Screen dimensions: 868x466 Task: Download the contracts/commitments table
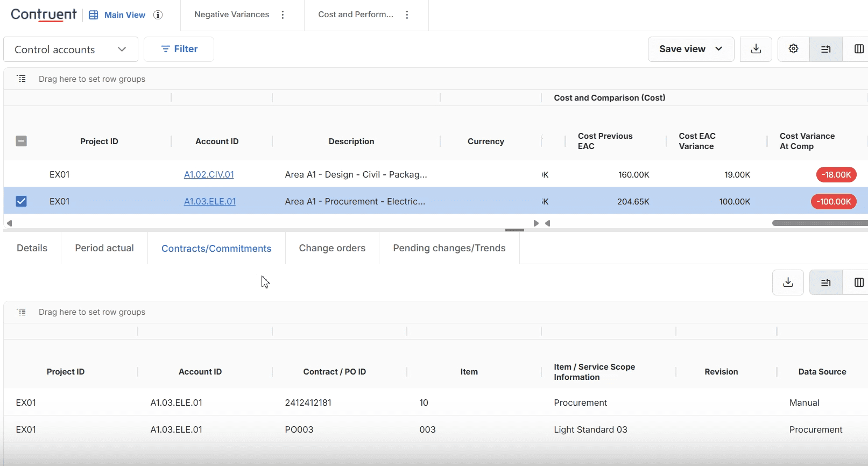point(788,283)
